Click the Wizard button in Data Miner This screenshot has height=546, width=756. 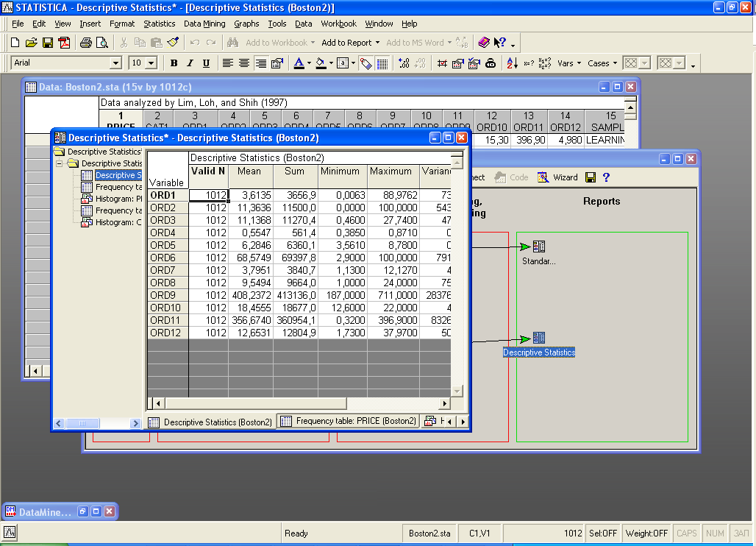pyautogui.click(x=557, y=177)
